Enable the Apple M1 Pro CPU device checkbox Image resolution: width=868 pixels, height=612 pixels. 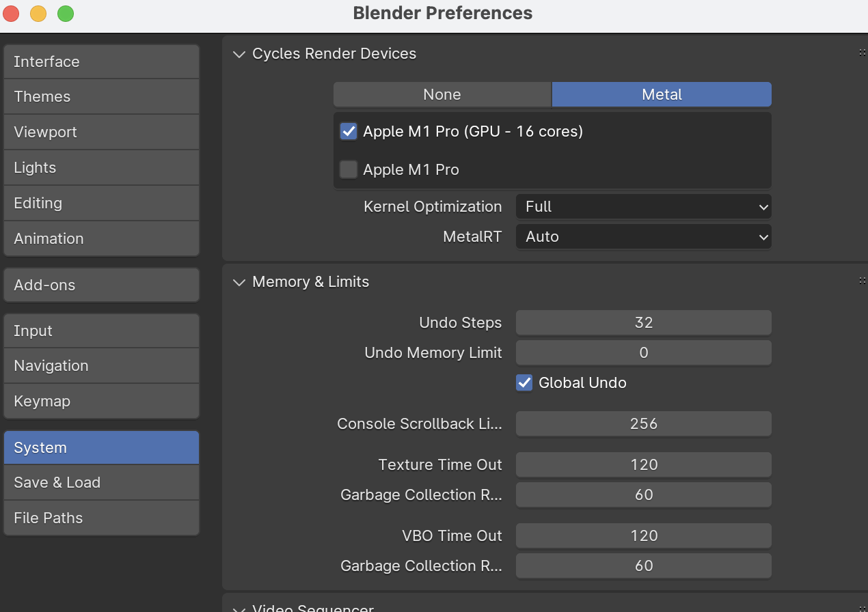pyautogui.click(x=349, y=170)
